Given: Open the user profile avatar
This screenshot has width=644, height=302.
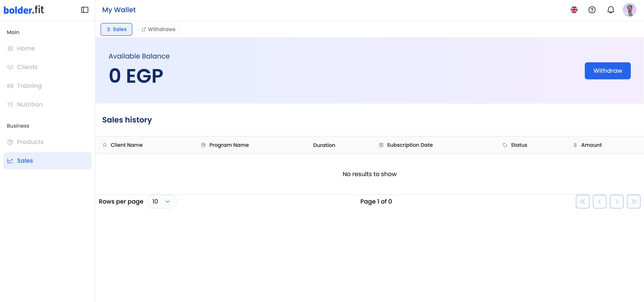Looking at the screenshot, I should pyautogui.click(x=629, y=10).
